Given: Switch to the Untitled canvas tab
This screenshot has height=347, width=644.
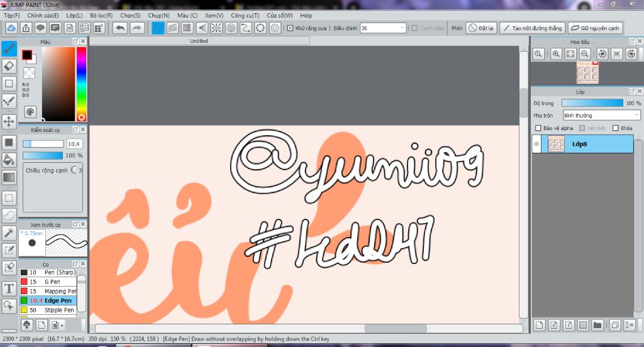Looking at the screenshot, I should (x=199, y=41).
